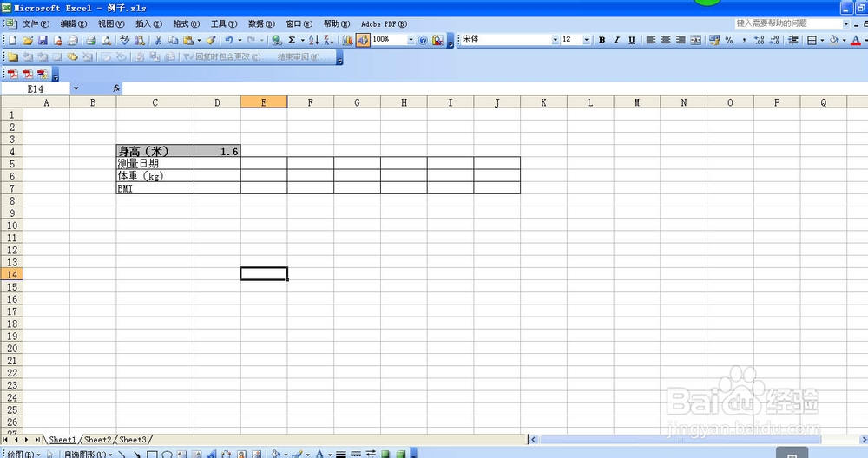Open the Chart Wizard
The width and height of the screenshot is (868, 458).
pyautogui.click(x=348, y=40)
